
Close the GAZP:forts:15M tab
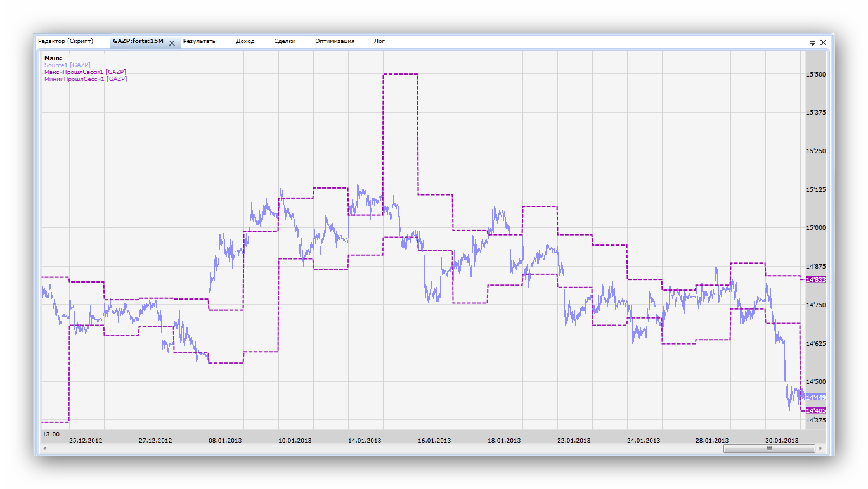coord(172,43)
